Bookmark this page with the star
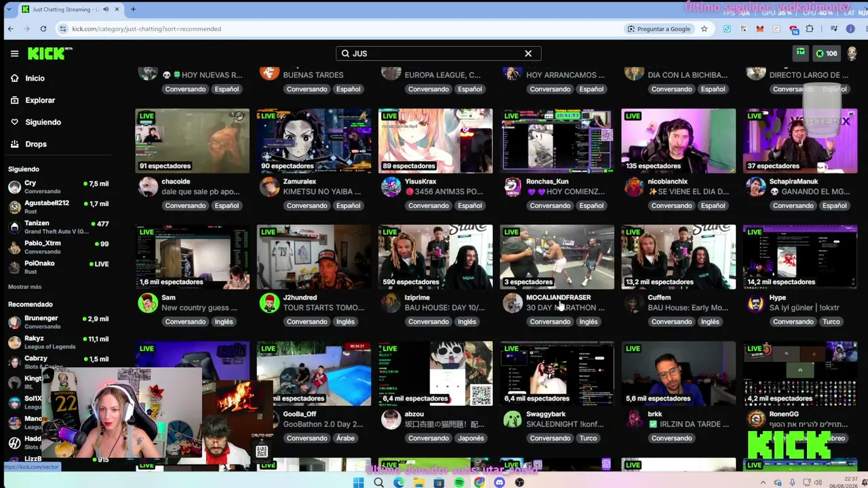The height and width of the screenshot is (488, 868). coord(704,28)
